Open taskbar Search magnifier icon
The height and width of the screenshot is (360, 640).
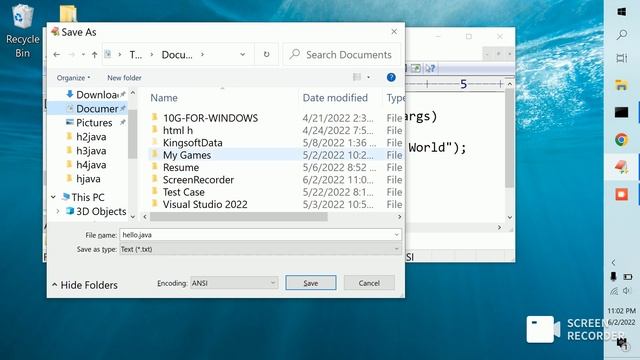click(x=622, y=35)
